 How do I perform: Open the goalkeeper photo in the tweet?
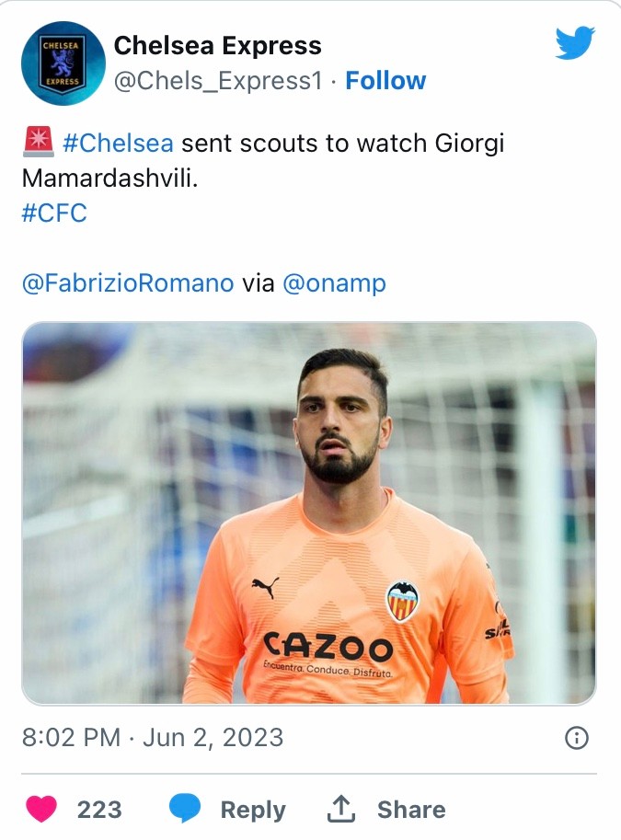pyautogui.click(x=309, y=512)
